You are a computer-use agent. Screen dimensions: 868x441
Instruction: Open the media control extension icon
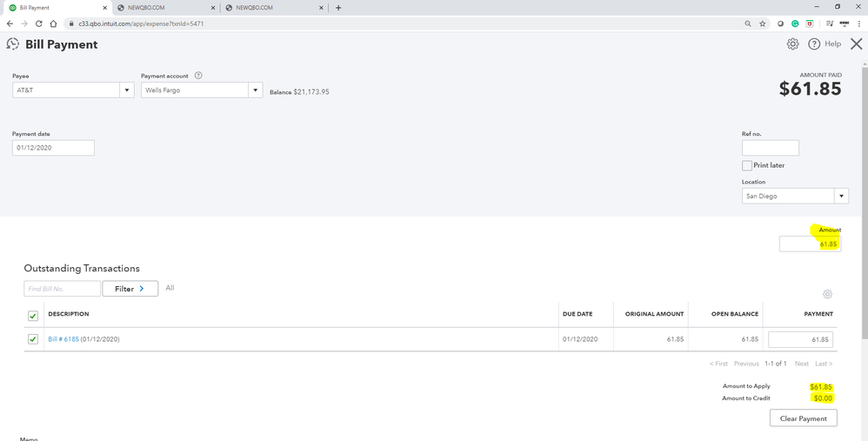click(829, 23)
